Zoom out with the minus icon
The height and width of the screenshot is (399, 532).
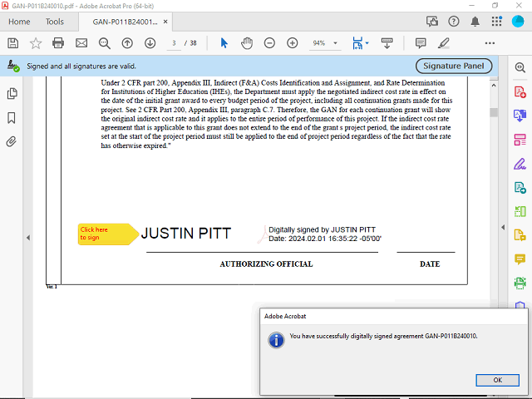pos(269,43)
